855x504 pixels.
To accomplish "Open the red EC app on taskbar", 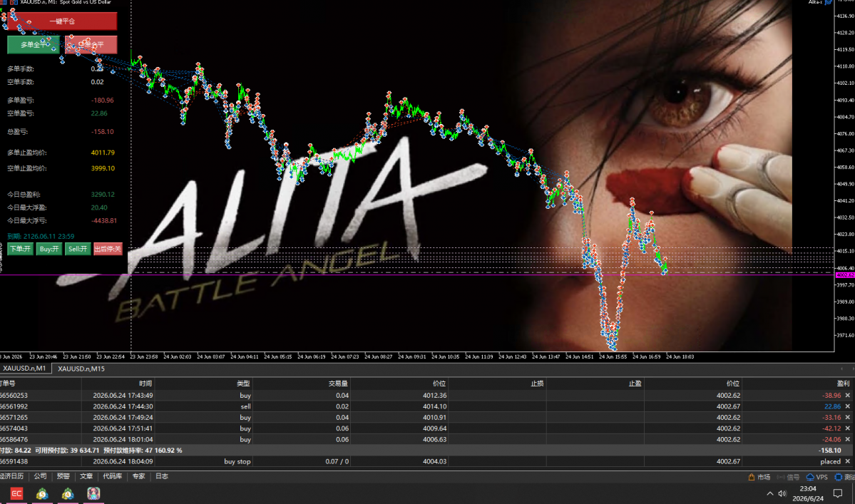I will [x=16, y=493].
